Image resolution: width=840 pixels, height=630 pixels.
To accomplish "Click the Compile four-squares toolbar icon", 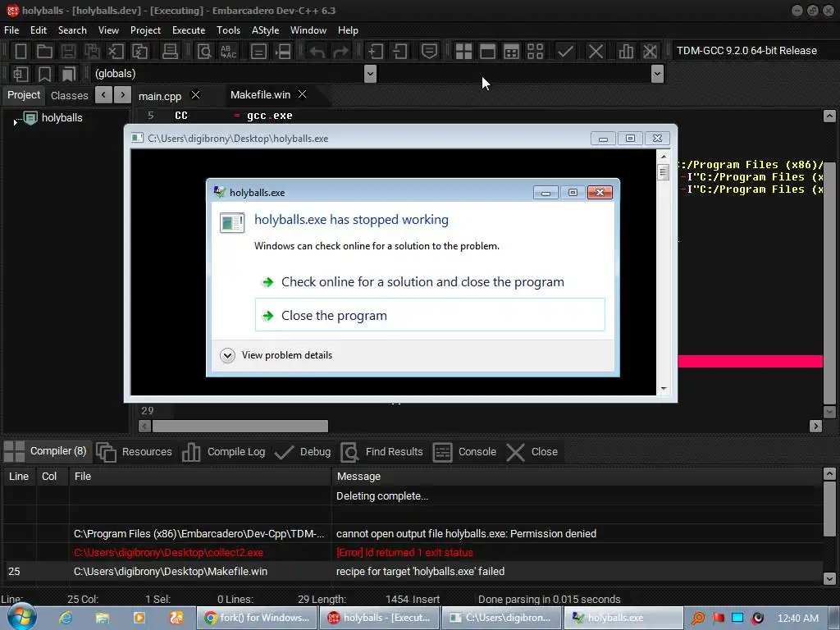I will [x=463, y=52].
